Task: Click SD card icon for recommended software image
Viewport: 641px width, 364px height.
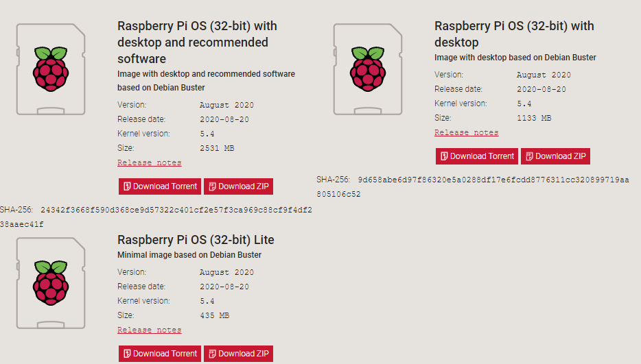Action: pos(51,69)
